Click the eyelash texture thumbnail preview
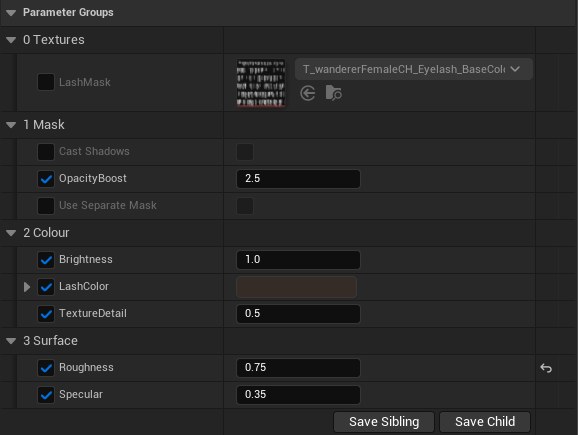Viewport: 578px width, 435px height. pyautogui.click(x=261, y=83)
